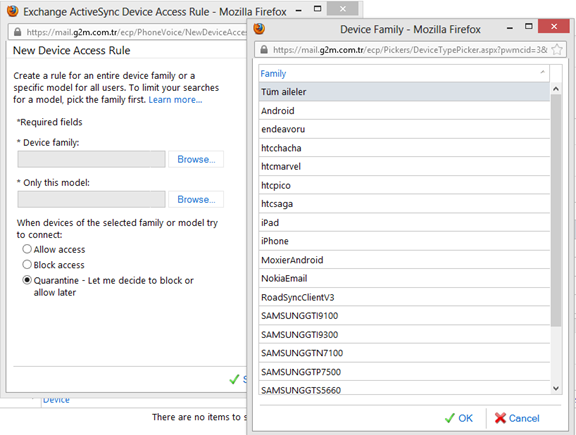Browse for Device family
Viewport: 576px width, 435px height.
pyautogui.click(x=196, y=159)
